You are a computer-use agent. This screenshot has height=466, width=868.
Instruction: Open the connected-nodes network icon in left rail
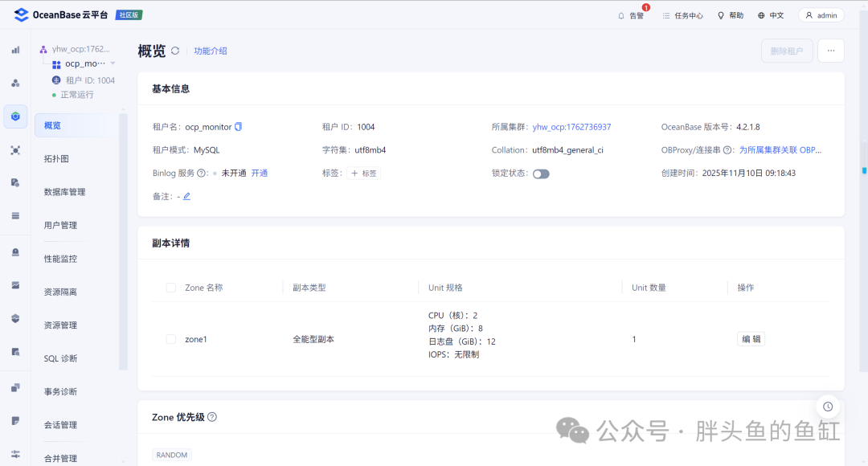15,150
